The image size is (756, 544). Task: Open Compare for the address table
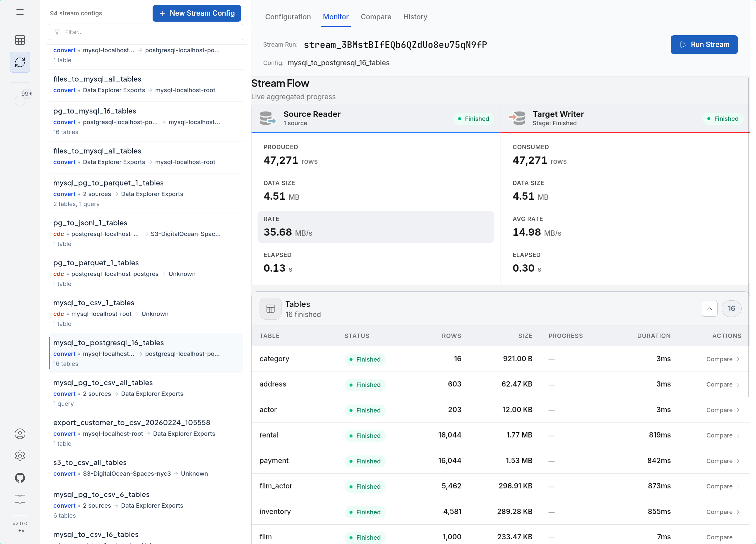point(723,385)
